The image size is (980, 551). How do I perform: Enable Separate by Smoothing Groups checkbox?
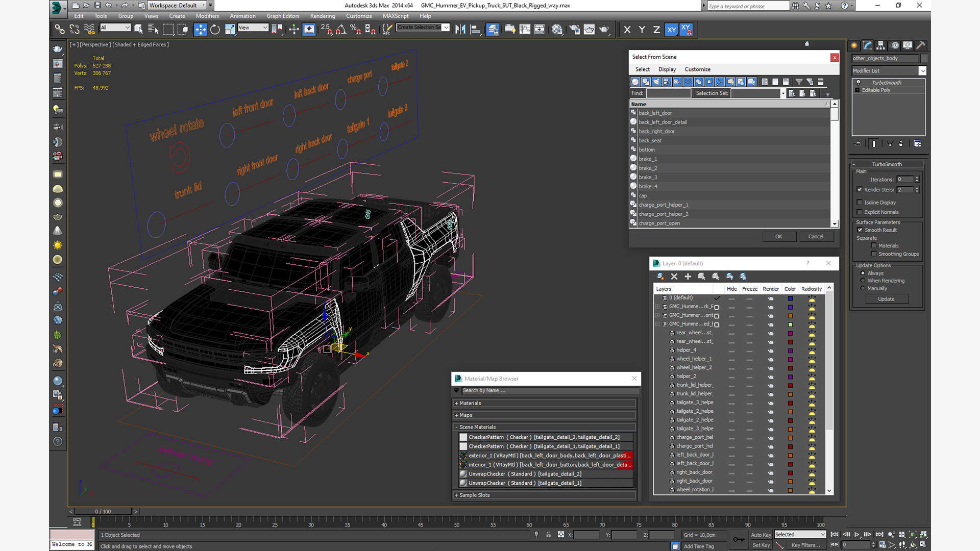tap(874, 254)
